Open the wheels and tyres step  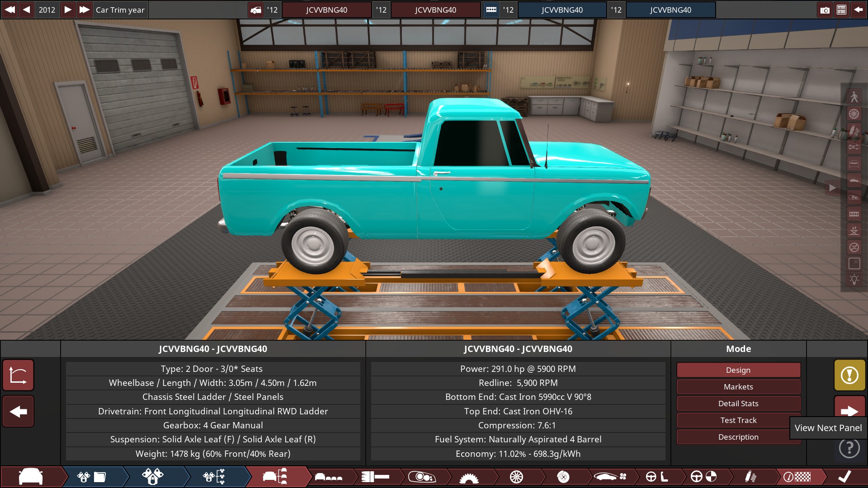click(x=516, y=477)
